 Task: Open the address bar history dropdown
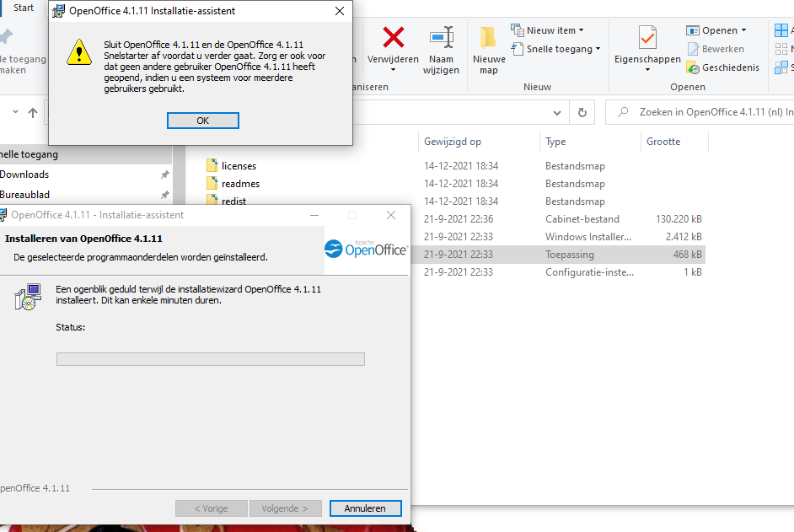556,112
